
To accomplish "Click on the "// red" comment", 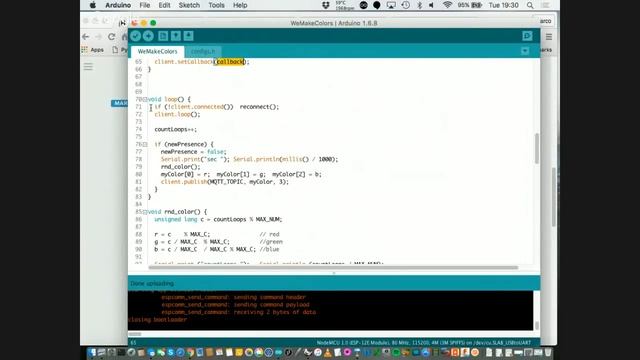I will [269, 235].
